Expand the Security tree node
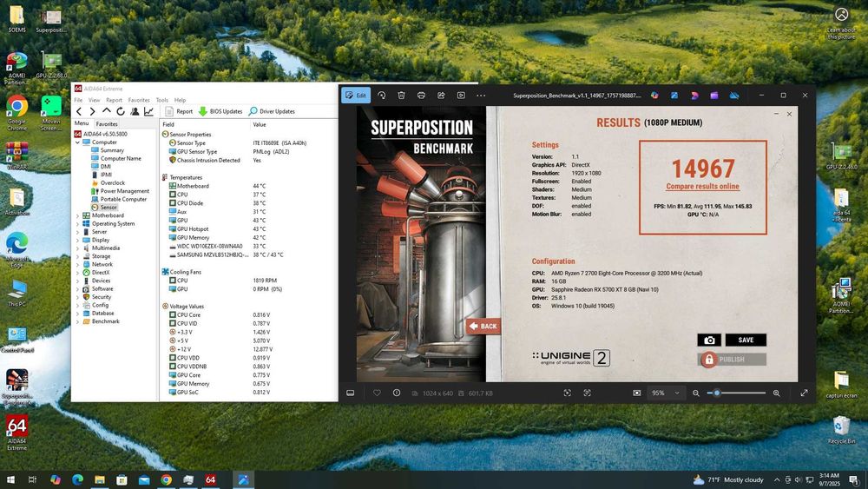 (77, 297)
